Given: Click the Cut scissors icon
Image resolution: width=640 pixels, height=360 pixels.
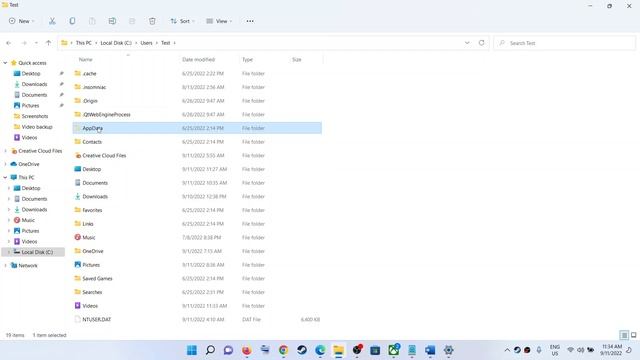Looking at the screenshot, I should pos(52,21).
